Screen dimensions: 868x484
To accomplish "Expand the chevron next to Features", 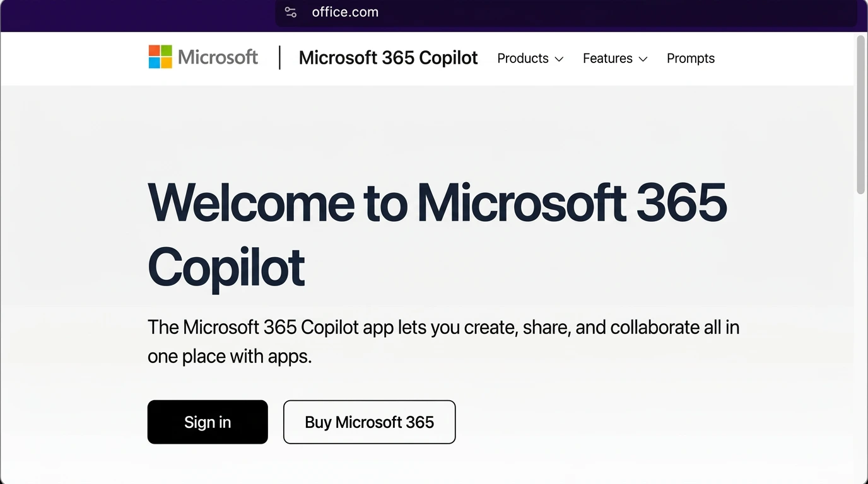I will [643, 59].
